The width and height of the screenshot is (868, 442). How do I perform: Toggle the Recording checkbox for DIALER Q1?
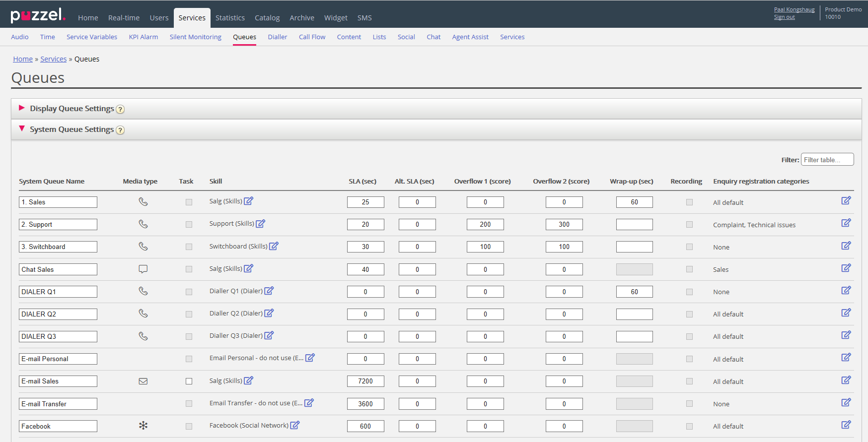[x=689, y=292]
